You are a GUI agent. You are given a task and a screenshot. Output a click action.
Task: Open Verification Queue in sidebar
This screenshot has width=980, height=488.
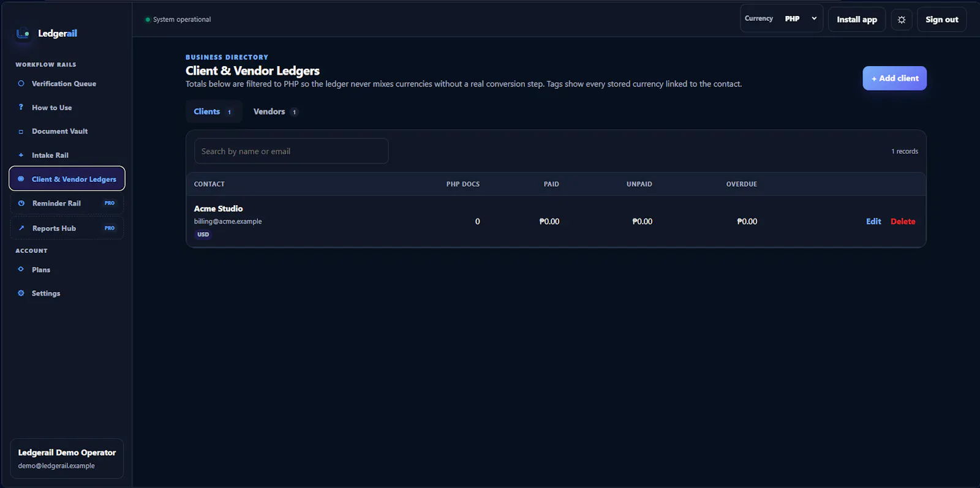pos(67,83)
